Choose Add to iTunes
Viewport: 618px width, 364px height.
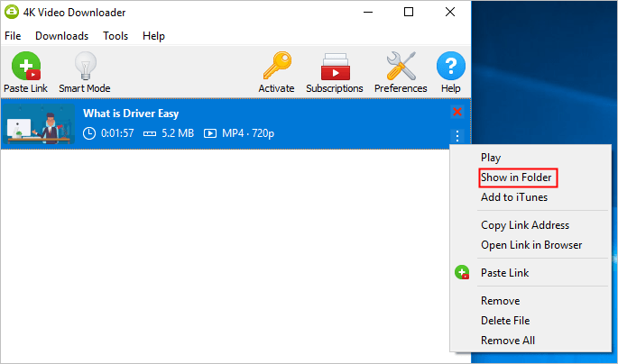coord(514,197)
